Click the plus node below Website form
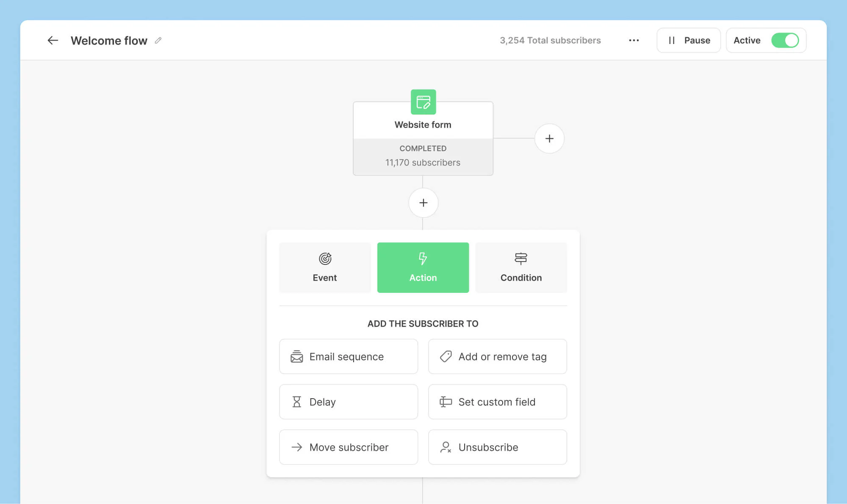 point(423,203)
